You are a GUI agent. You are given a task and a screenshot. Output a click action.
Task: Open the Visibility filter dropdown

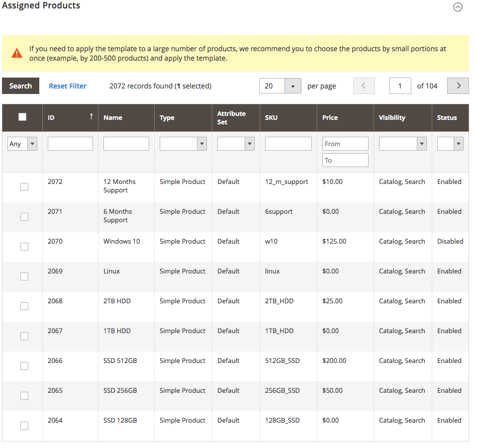pos(402,144)
